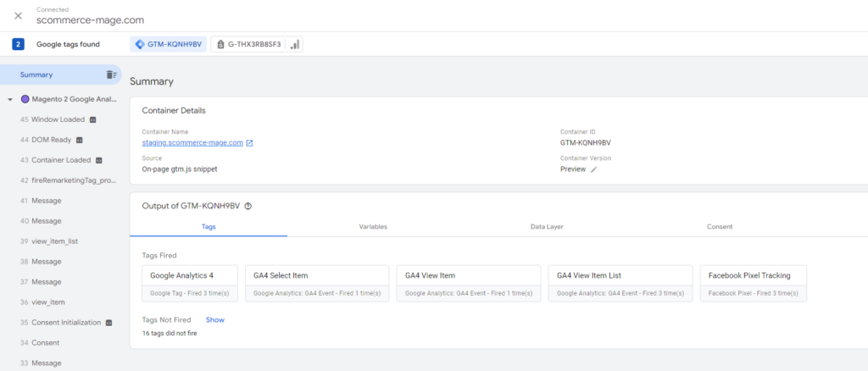868x371 pixels.
Task: Switch to the Variables tab
Action: click(x=375, y=226)
